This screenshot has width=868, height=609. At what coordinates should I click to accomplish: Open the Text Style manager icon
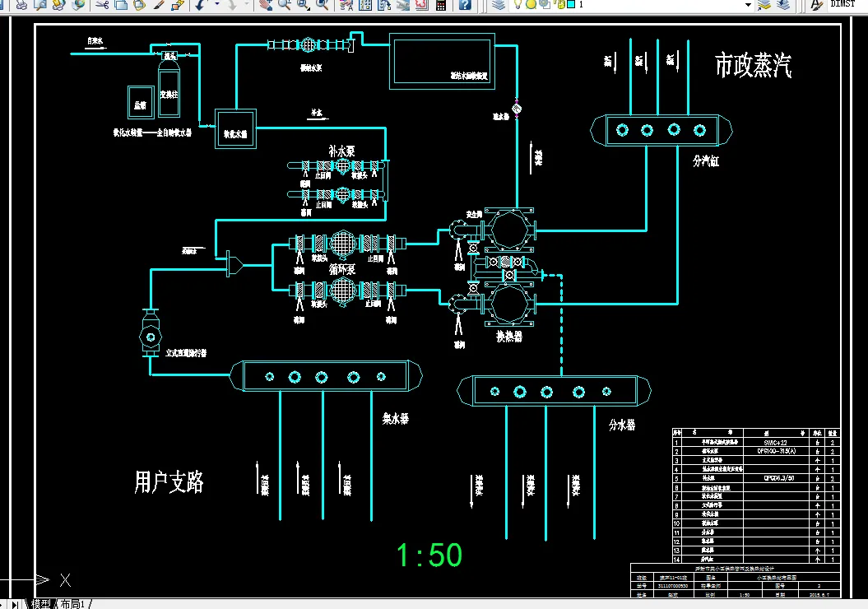[816, 5]
